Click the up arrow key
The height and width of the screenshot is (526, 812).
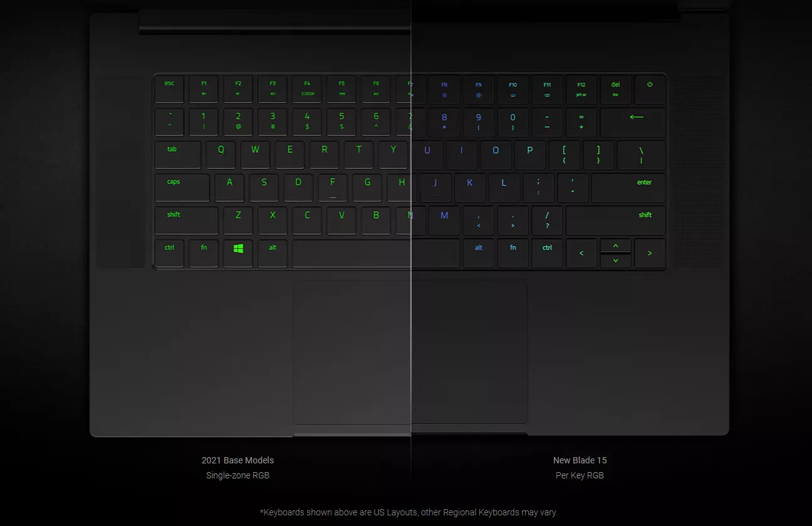[615, 245]
